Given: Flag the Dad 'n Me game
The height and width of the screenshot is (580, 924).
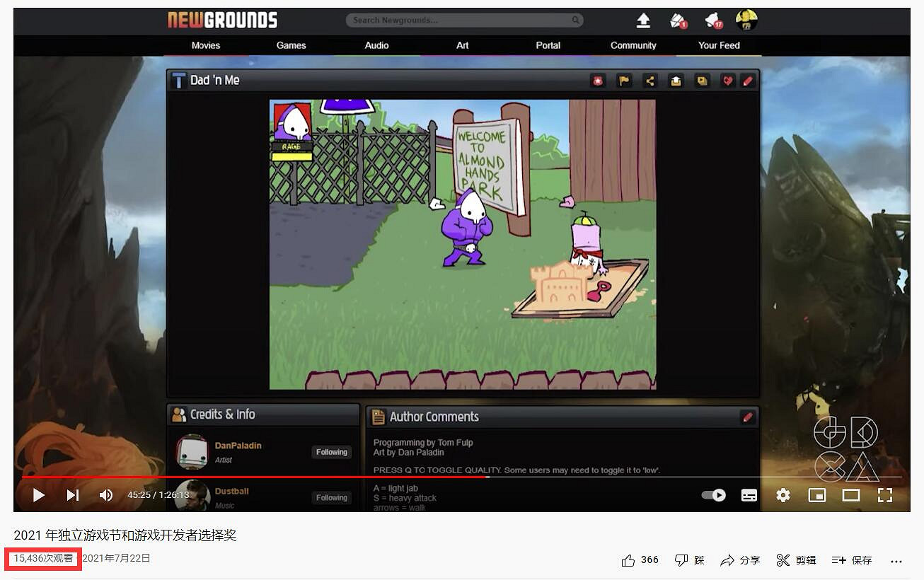Looking at the screenshot, I should (624, 81).
